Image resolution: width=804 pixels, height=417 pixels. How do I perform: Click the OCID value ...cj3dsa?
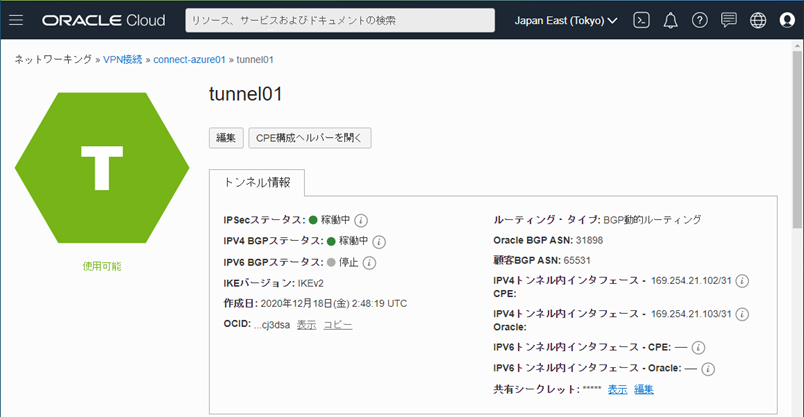coord(272,325)
